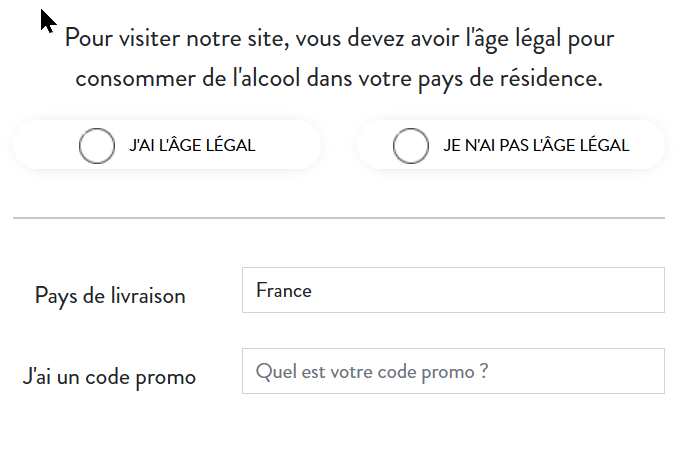Image resolution: width=693 pixels, height=459 pixels.
Task: Expand the delivery country list at its right edge
Action: 650,290
